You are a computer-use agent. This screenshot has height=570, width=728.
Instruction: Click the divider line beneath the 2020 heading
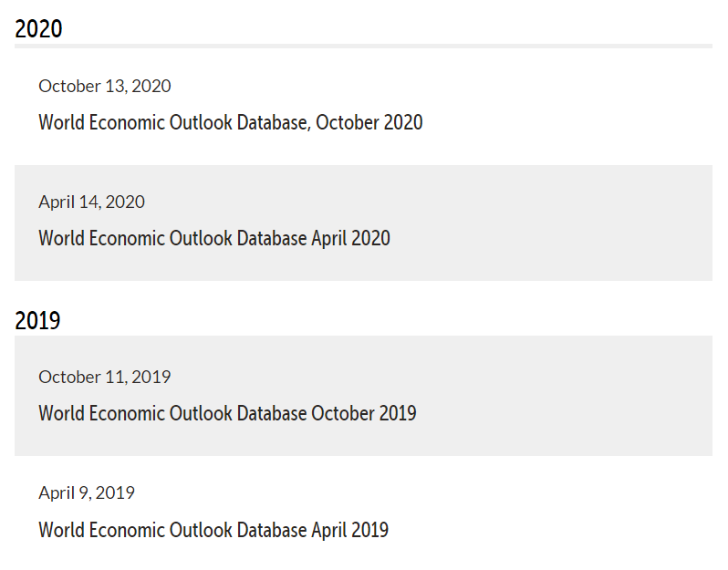pyautogui.click(x=365, y=46)
